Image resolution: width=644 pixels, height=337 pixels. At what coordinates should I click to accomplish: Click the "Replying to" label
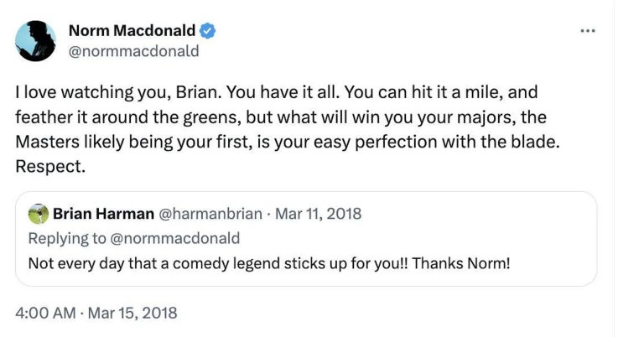65,238
